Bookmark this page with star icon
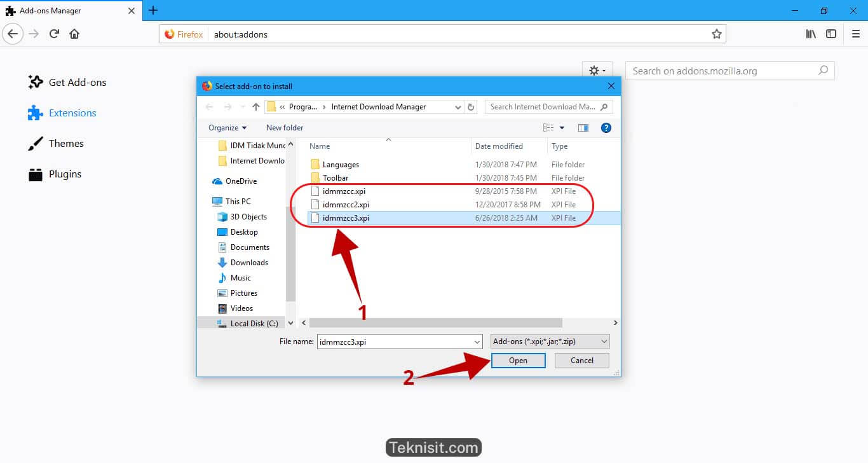This screenshot has width=868, height=463. point(717,34)
